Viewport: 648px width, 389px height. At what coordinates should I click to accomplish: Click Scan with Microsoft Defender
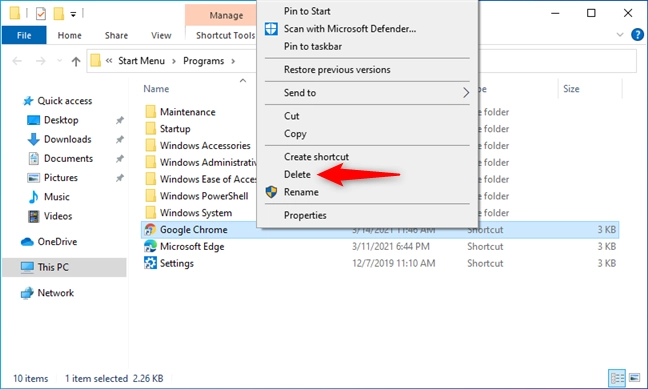350,29
